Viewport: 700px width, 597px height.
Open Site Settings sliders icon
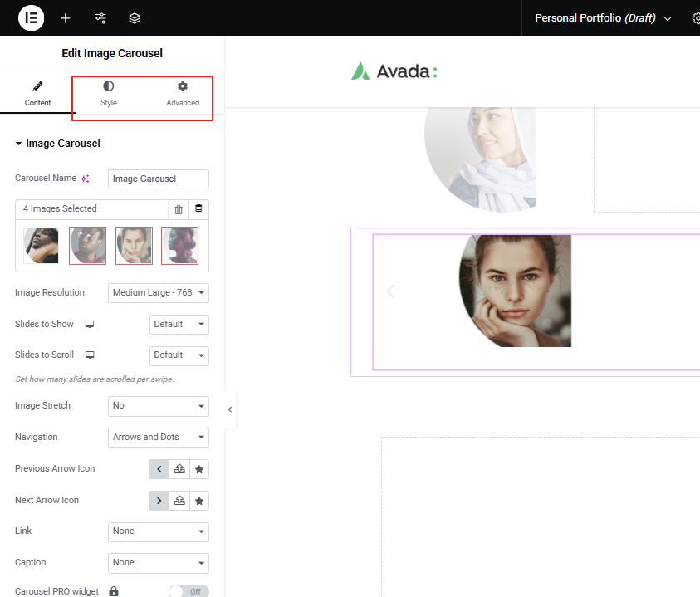click(x=100, y=18)
